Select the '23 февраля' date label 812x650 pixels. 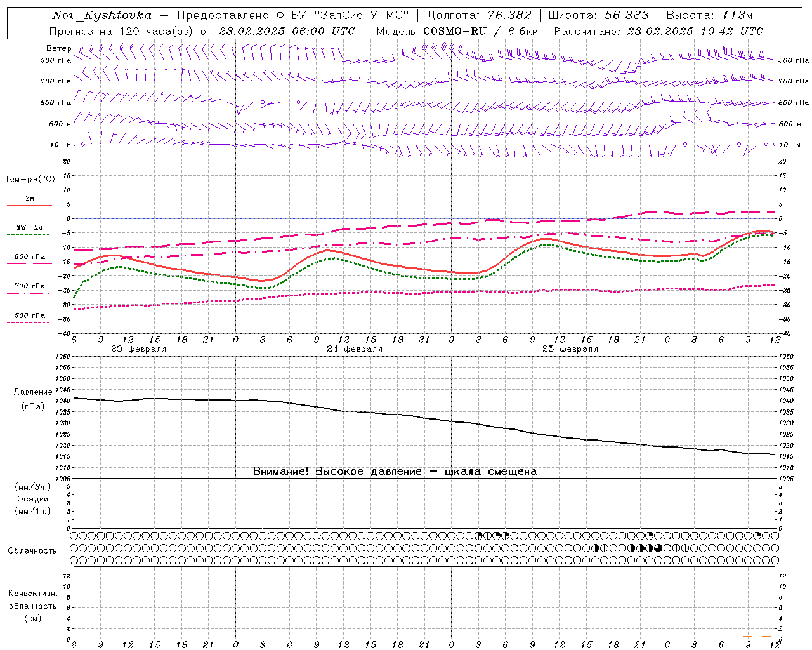pyautogui.click(x=139, y=349)
